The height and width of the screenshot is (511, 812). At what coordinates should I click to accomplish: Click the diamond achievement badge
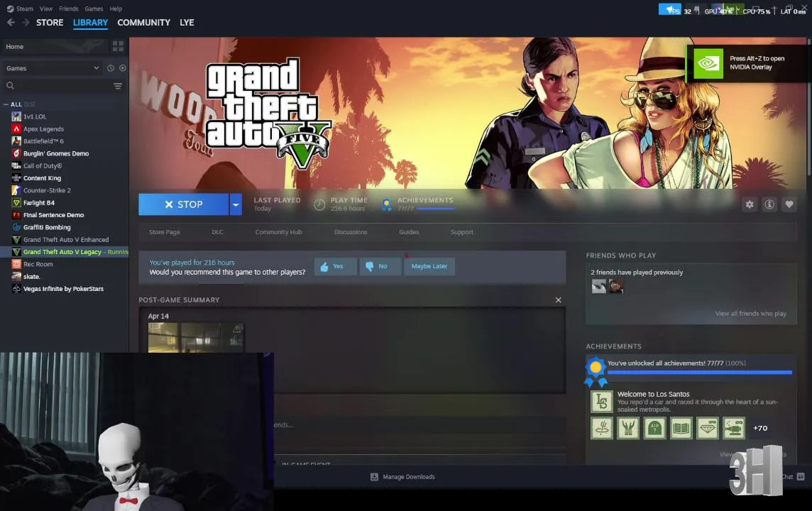point(708,428)
